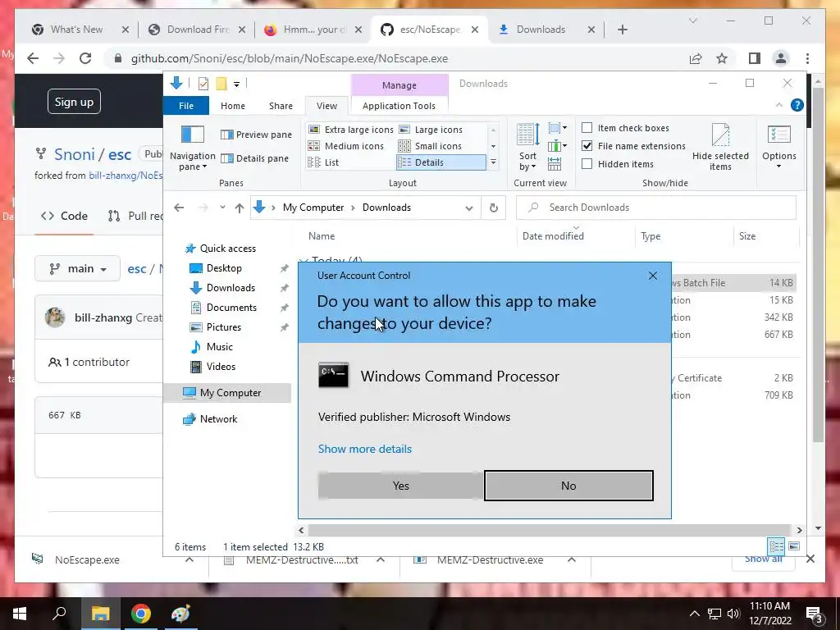Enable Item check boxes option
This screenshot has width=840, height=630.
tap(587, 128)
